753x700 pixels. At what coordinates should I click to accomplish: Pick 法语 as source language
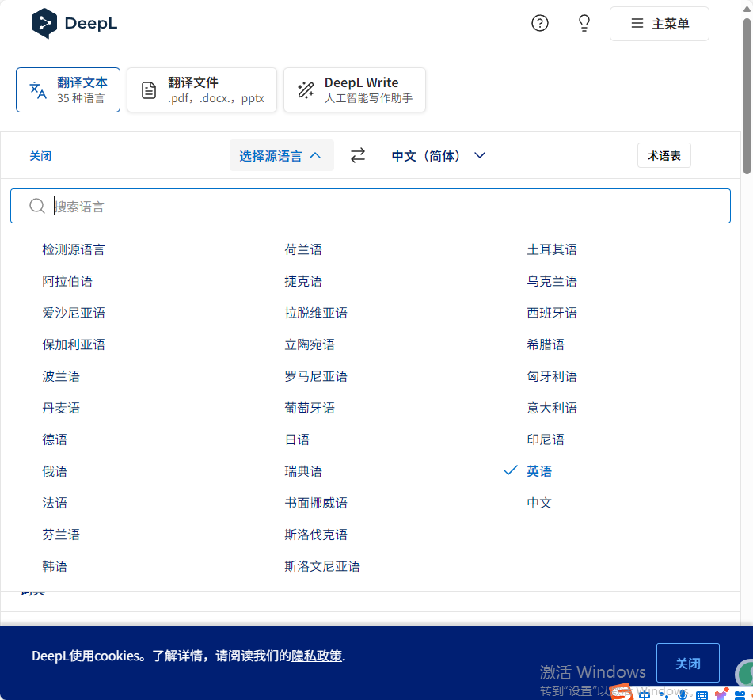(55, 503)
